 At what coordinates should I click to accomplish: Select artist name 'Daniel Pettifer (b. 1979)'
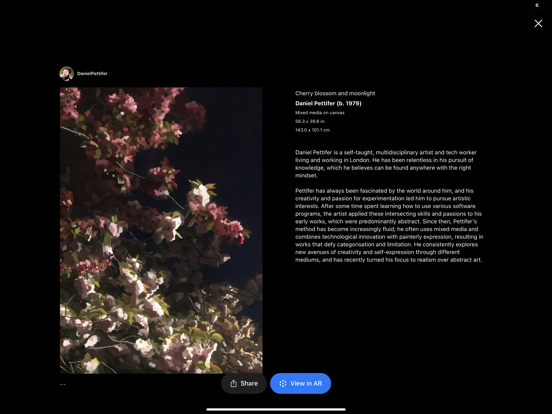click(x=328, y=103)
